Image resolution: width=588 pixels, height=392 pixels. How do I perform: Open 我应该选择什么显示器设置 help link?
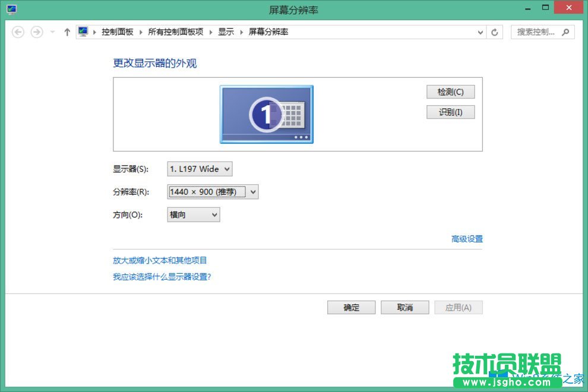pos(161,276)
